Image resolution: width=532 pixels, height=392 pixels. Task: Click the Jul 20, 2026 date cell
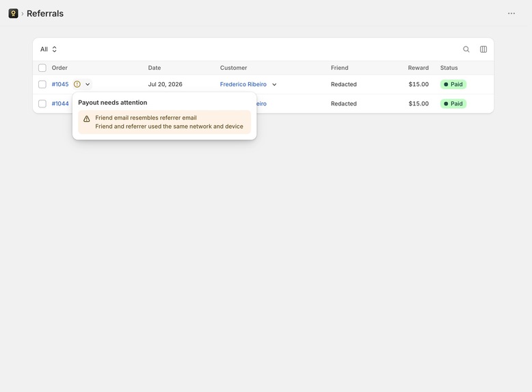(165, 84)
